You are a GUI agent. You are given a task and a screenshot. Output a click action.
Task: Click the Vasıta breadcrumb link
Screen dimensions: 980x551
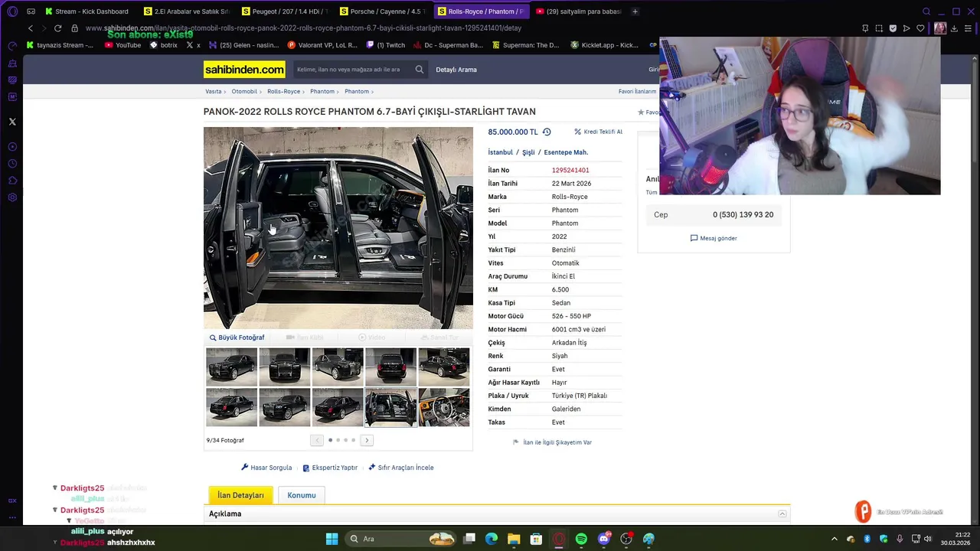tap(213, 91)
